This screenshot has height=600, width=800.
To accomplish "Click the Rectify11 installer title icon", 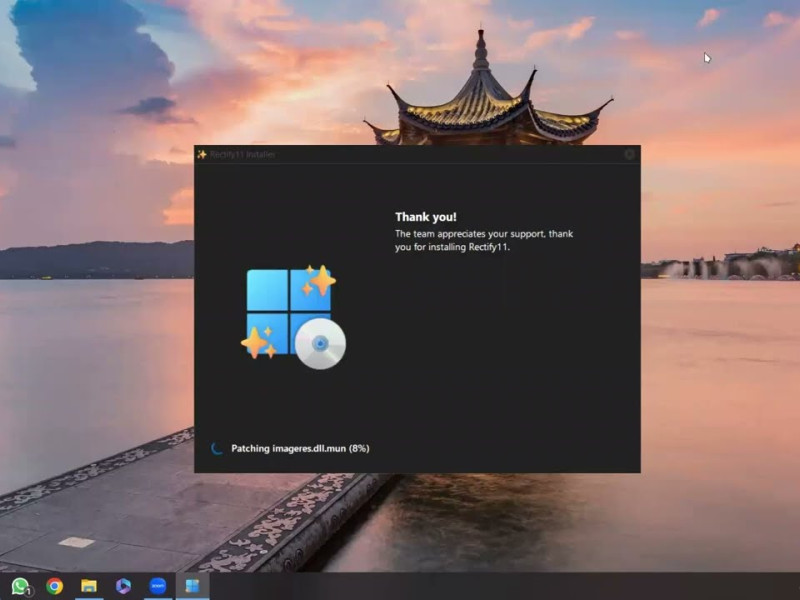I will coord(202,155).
